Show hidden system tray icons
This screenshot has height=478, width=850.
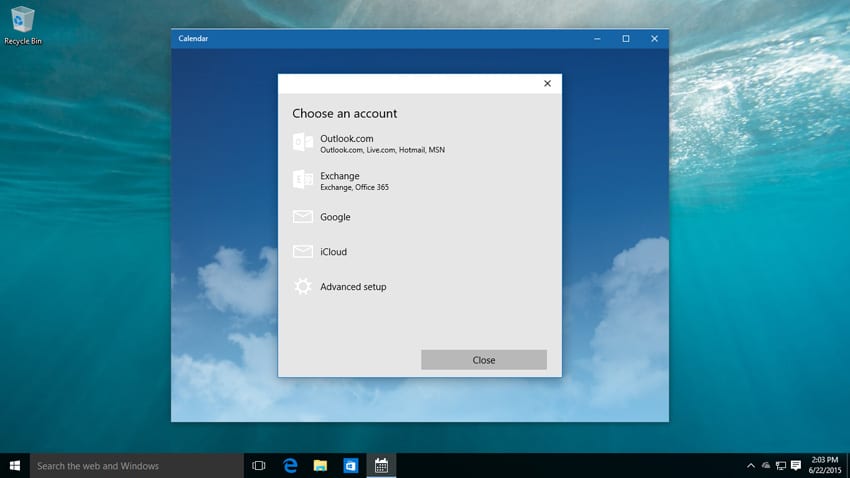[x=751, y=466]
